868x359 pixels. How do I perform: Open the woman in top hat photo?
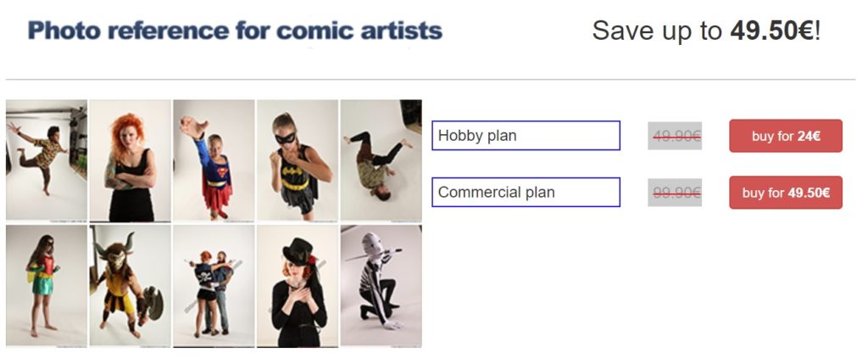click(298, 286)
